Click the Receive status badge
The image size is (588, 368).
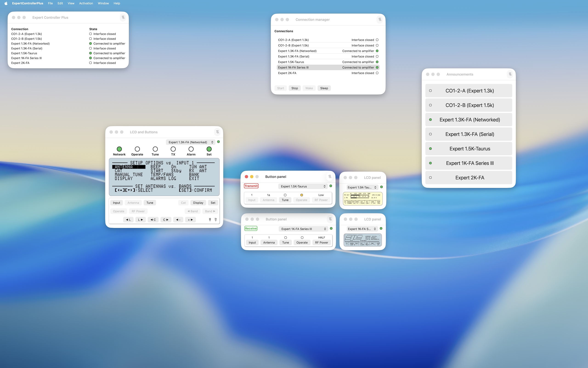coord(251,229)
